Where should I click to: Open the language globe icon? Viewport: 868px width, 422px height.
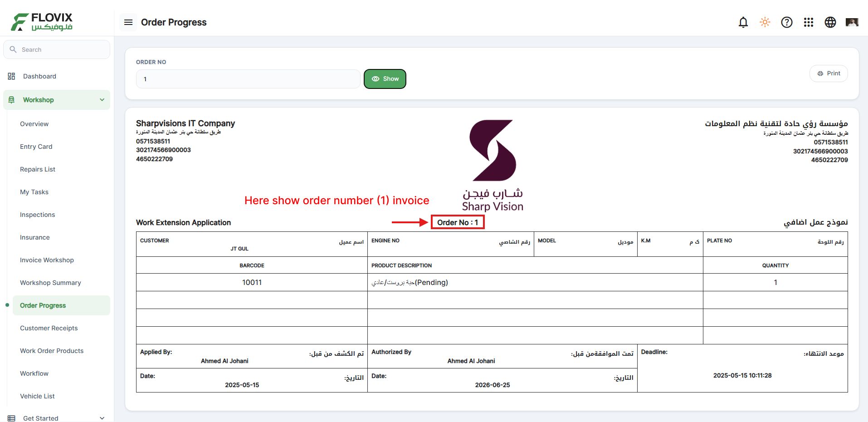point(830,22)
